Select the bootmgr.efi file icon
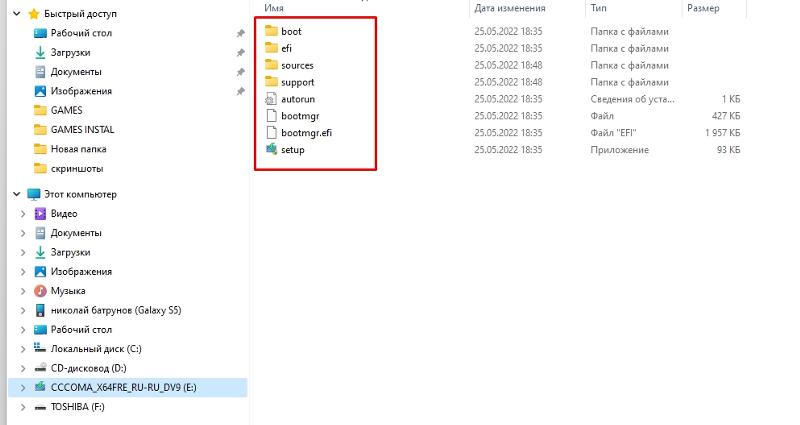Viewport: 800px width, 425px height. pos(271,133)
